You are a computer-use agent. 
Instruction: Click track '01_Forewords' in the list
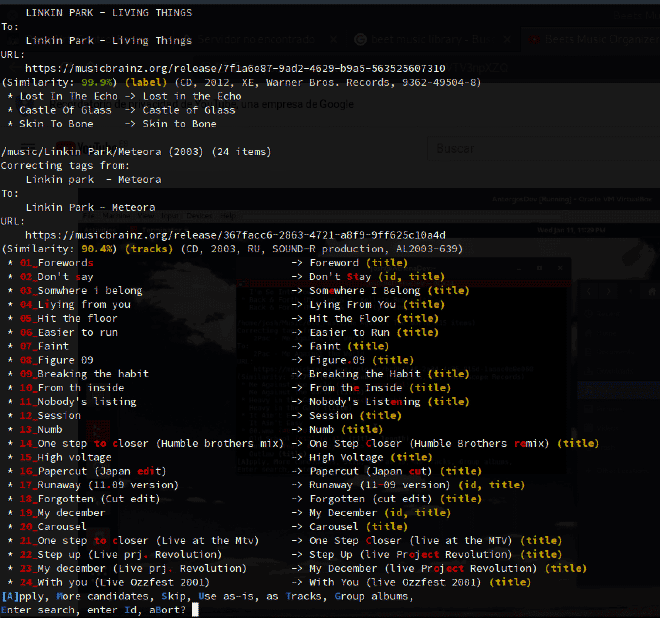coord(56,263)
